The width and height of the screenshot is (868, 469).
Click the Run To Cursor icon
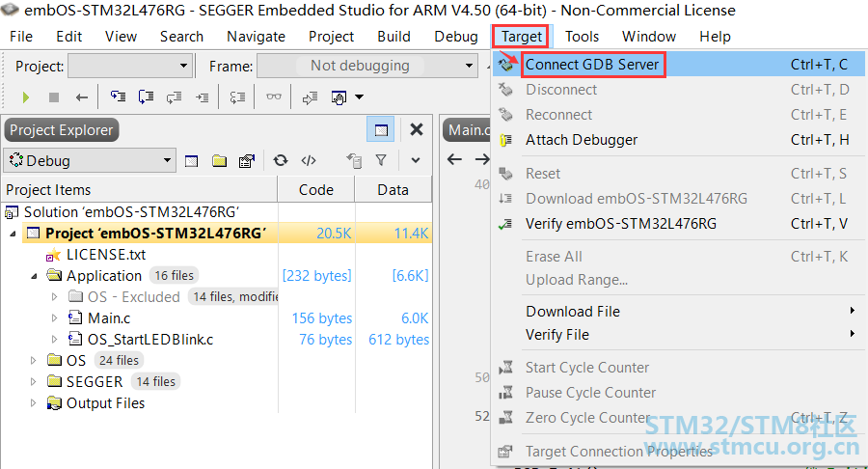pyautogui.click(x=203, y=97)
